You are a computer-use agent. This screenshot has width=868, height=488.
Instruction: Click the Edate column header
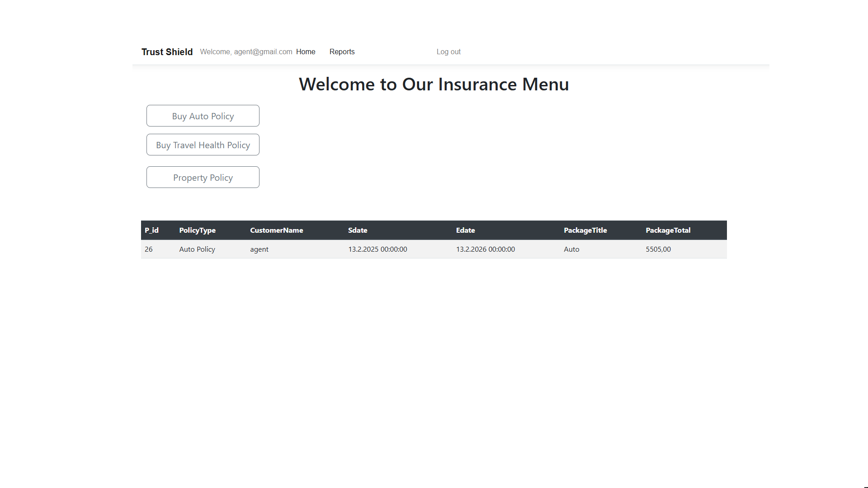[x=465, y=230]
